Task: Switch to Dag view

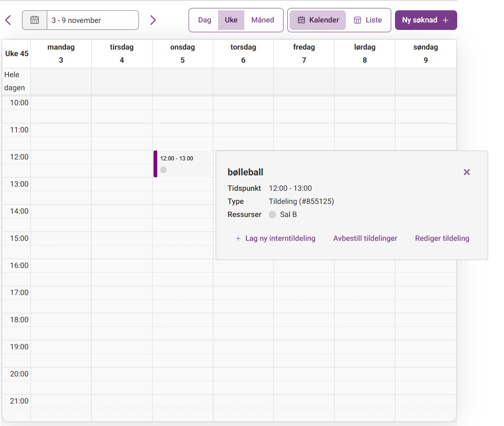Action: tap(205, 20)
